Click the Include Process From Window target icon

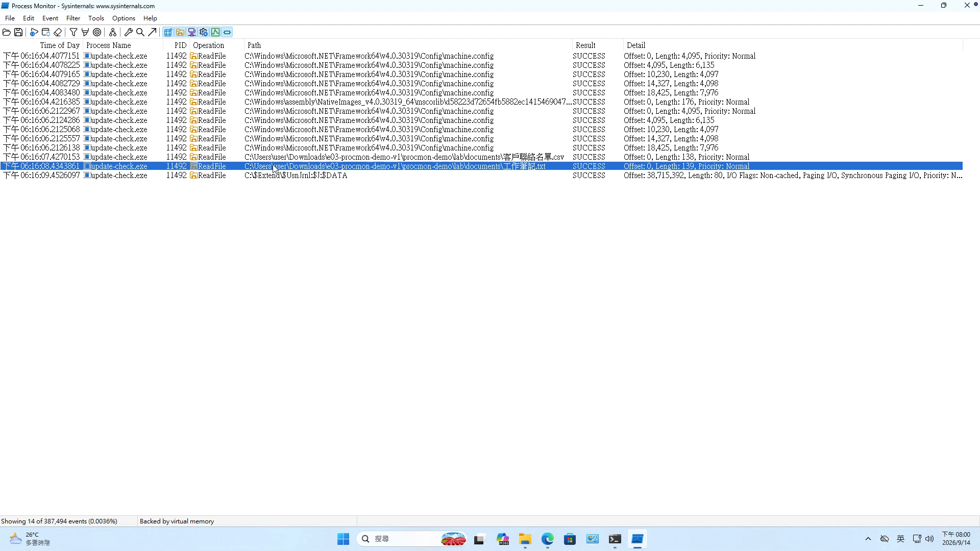pos(97,32)
